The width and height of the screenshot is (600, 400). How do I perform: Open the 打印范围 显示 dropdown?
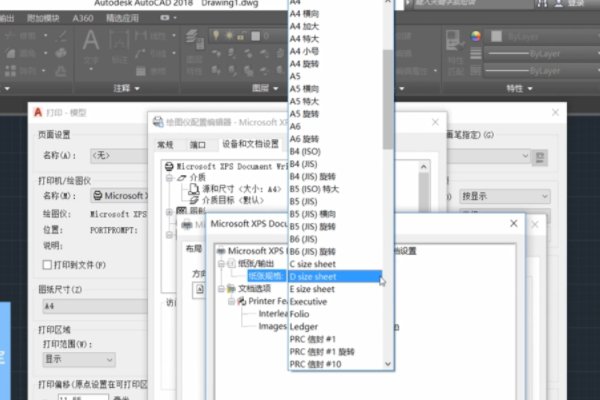[x=79, y=359]
